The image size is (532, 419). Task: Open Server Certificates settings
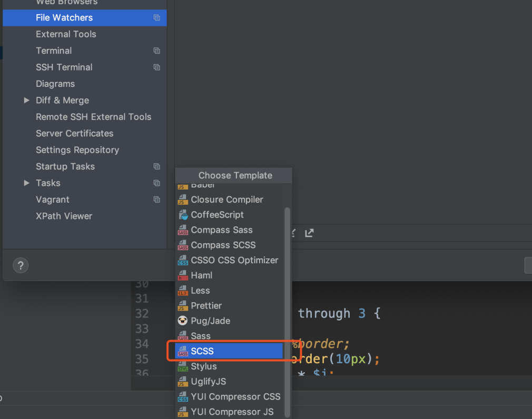tap(74, 134)
